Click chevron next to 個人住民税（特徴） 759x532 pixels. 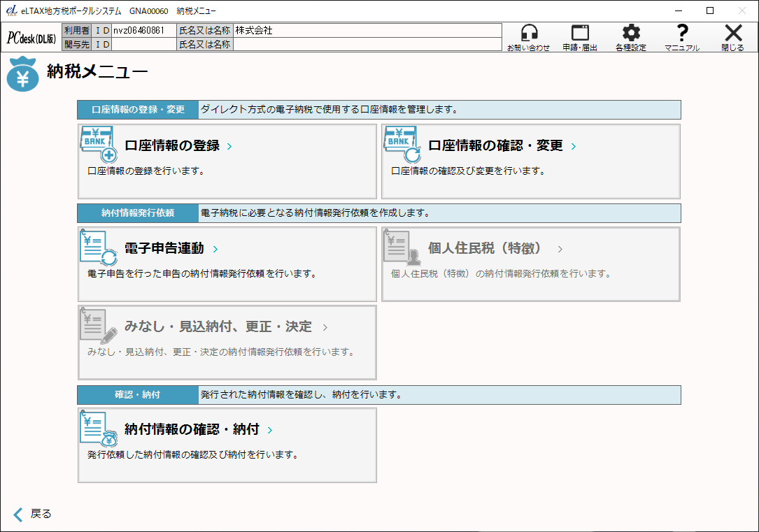[560, 249]
